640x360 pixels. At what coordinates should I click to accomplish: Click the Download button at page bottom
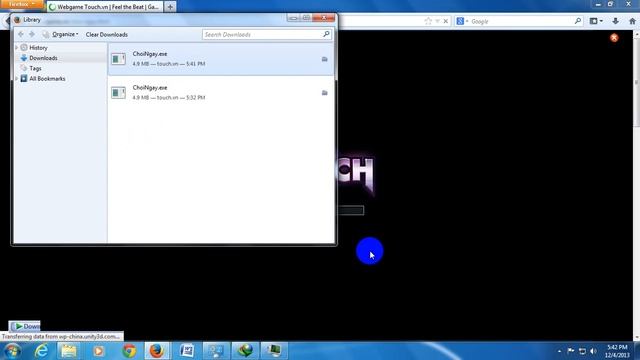[x=25, y=326]
